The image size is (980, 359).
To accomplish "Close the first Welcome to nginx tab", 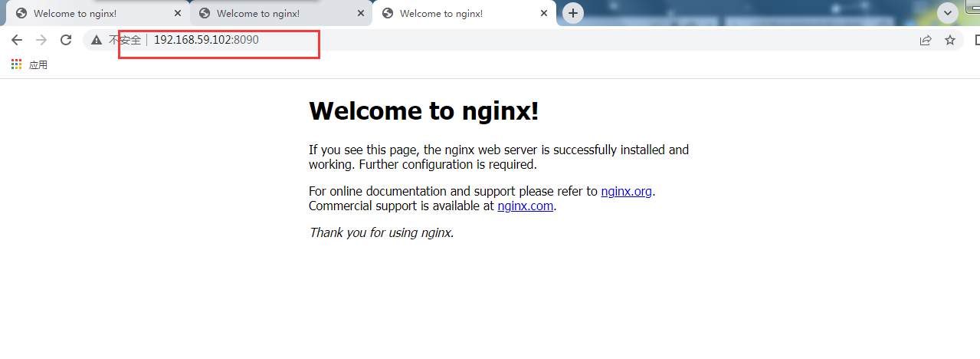I will click(x=178, y=14).
